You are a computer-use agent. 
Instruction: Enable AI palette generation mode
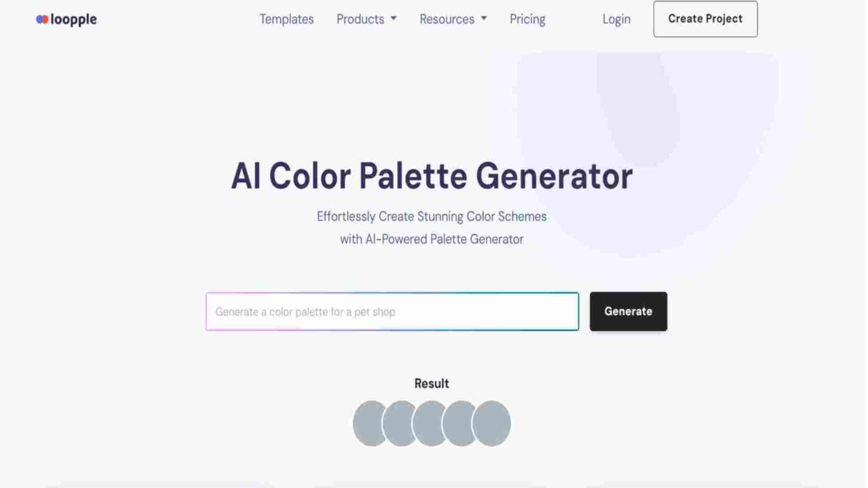pos(628,311)
